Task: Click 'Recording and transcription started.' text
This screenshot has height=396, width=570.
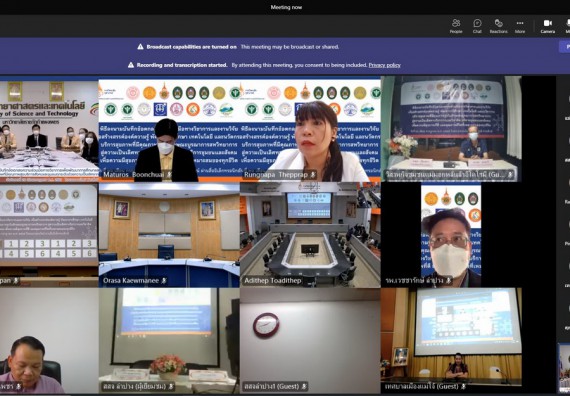Action: (182, 65)
